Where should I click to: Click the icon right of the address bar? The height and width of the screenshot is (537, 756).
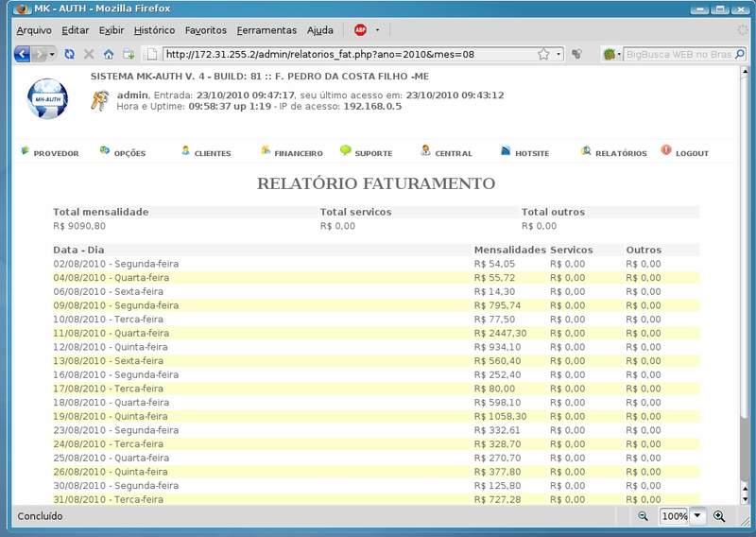click(x=576, y=54)
